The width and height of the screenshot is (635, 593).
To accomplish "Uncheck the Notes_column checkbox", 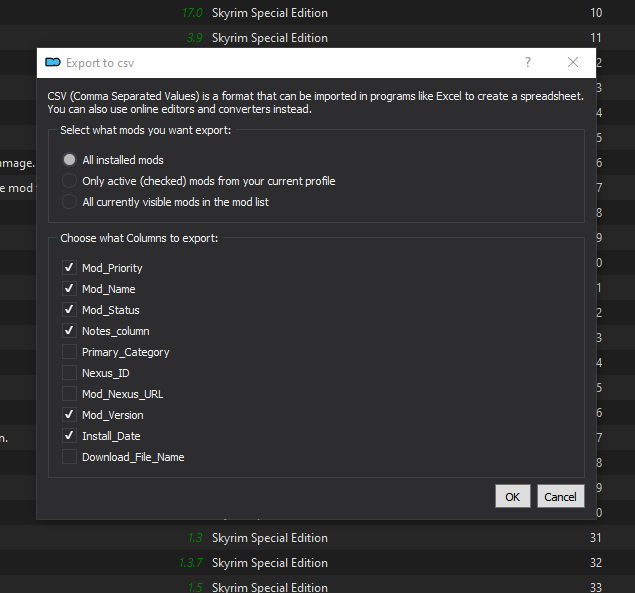I will pos(69,331).
